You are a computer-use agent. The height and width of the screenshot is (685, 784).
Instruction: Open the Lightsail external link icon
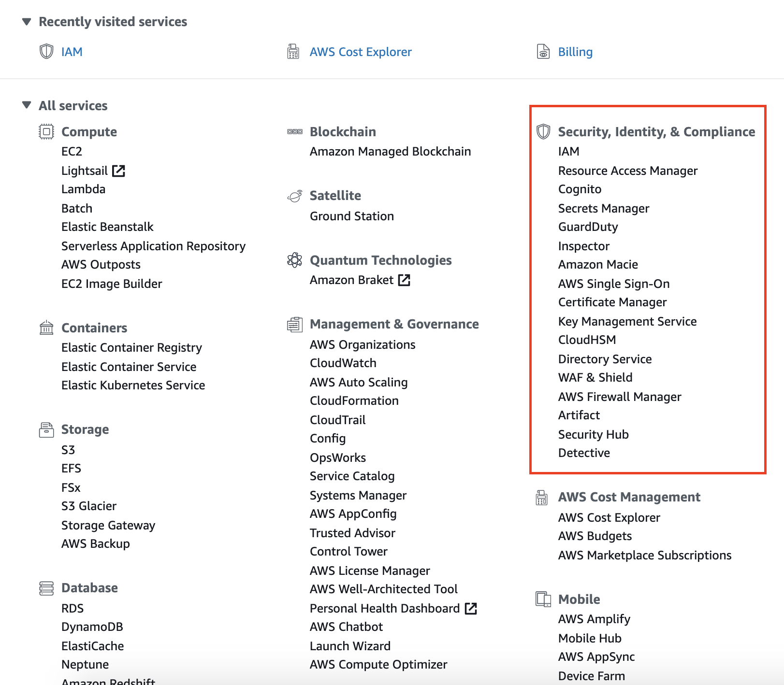click(x=118, y=171)
